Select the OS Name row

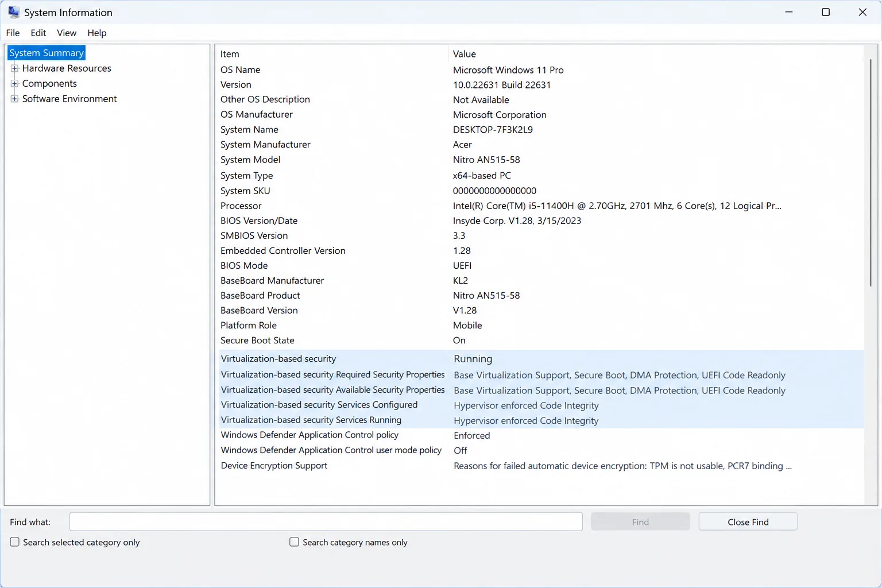pos(541,70)
